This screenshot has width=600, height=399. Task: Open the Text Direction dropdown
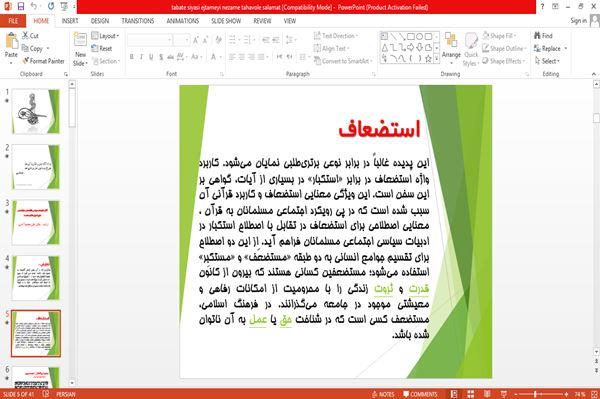[336, 36]
